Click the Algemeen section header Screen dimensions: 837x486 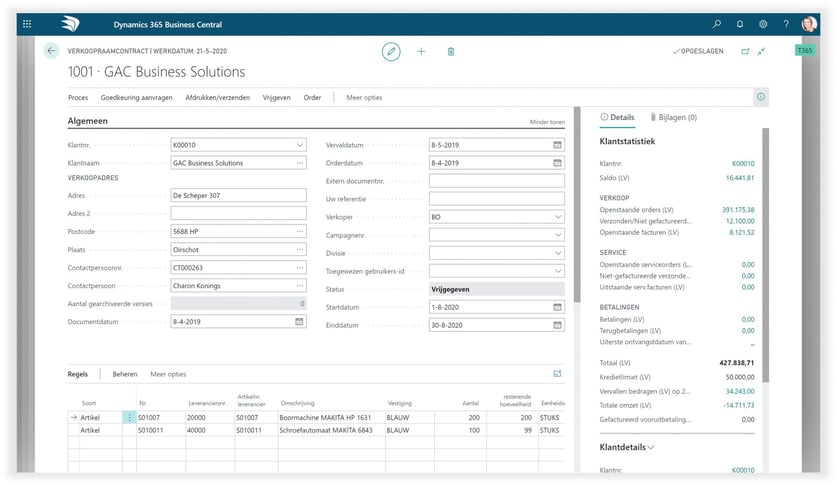click(88, 121)
